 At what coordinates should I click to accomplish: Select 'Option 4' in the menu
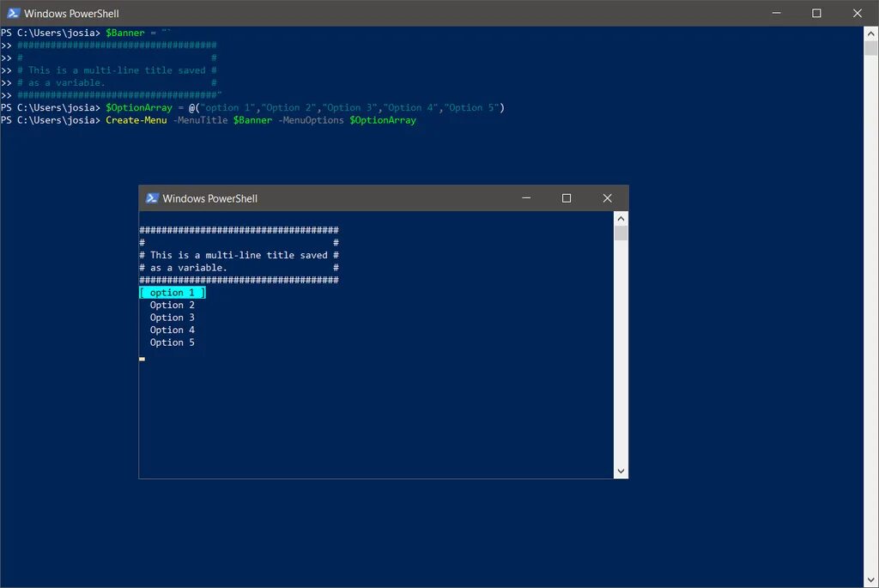[172, 330]
